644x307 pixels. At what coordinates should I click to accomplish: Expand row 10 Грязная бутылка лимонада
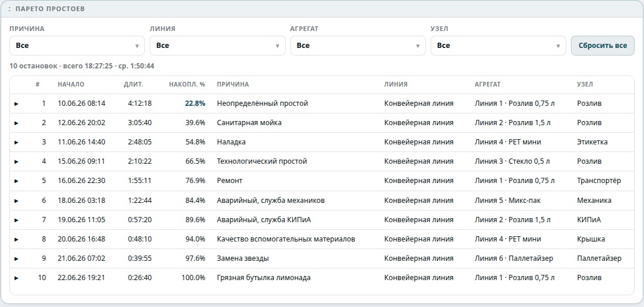[x=16, y=278]
